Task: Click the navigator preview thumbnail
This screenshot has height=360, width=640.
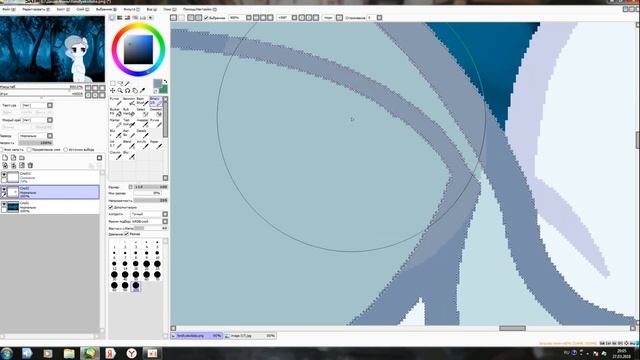Action: pos(52,49)
